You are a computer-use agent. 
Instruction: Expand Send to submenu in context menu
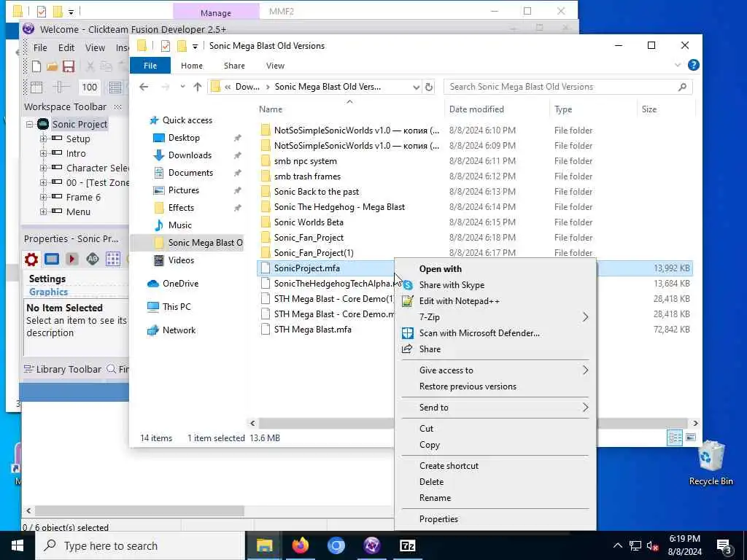point(495,408)
